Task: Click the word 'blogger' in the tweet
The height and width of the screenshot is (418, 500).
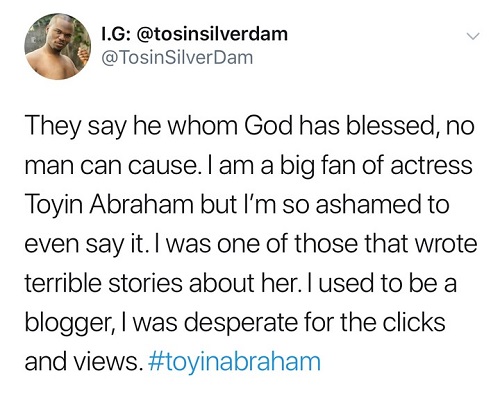Action: tap(66, 323)
